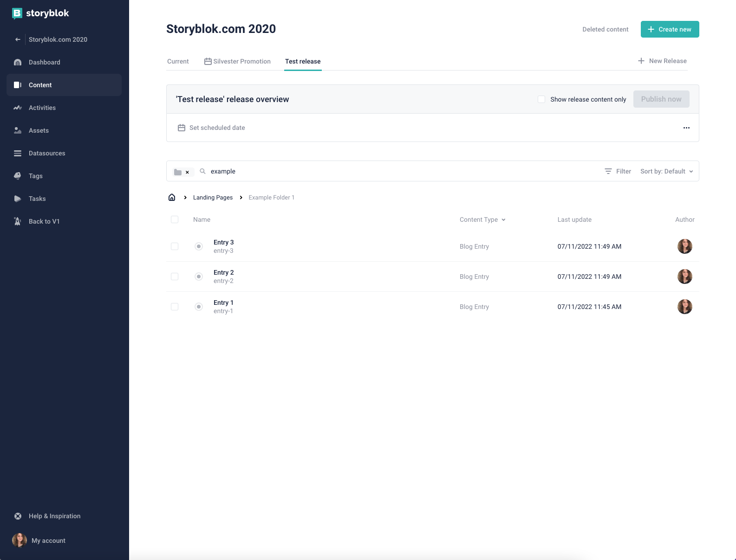Image resolution: width=736 pixels, height=560 pixels.
Task: Click the Datasources stack icon
Action: pos(18,153)
